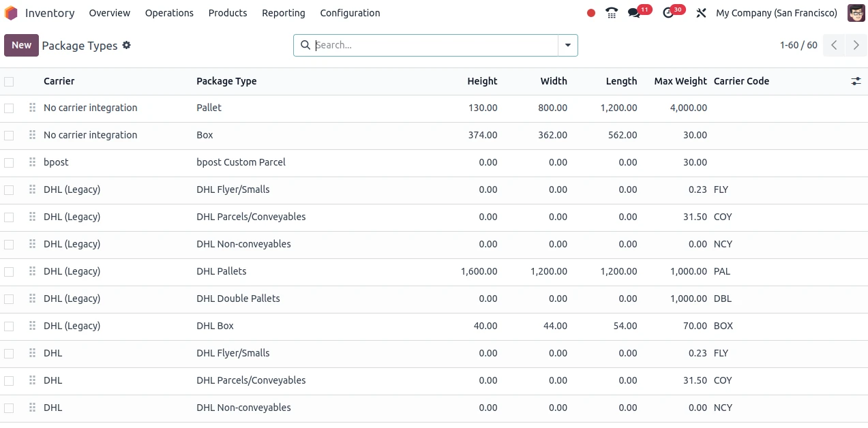
Task: Click the Inventory app logo icon
Action: (11, 13)
